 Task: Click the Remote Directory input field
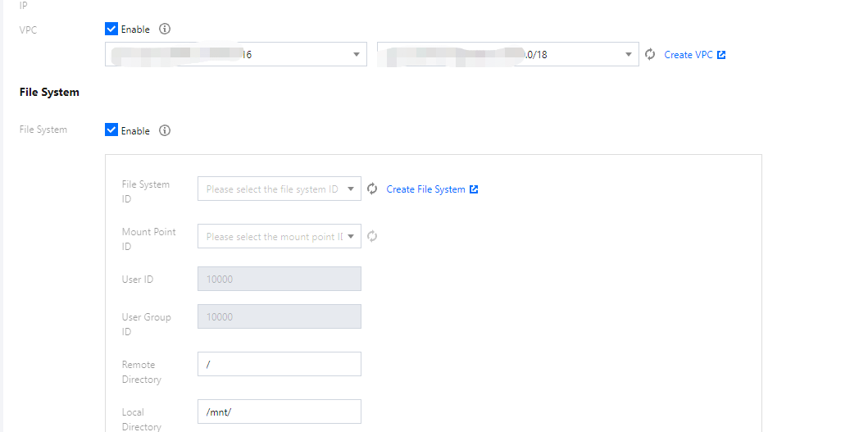pos(279,365)
